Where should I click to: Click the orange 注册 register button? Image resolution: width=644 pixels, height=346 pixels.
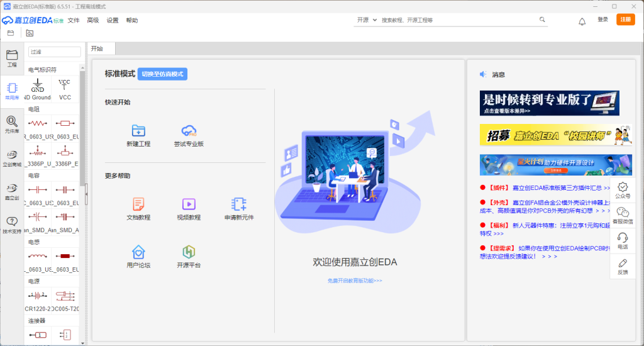(626, 20)
